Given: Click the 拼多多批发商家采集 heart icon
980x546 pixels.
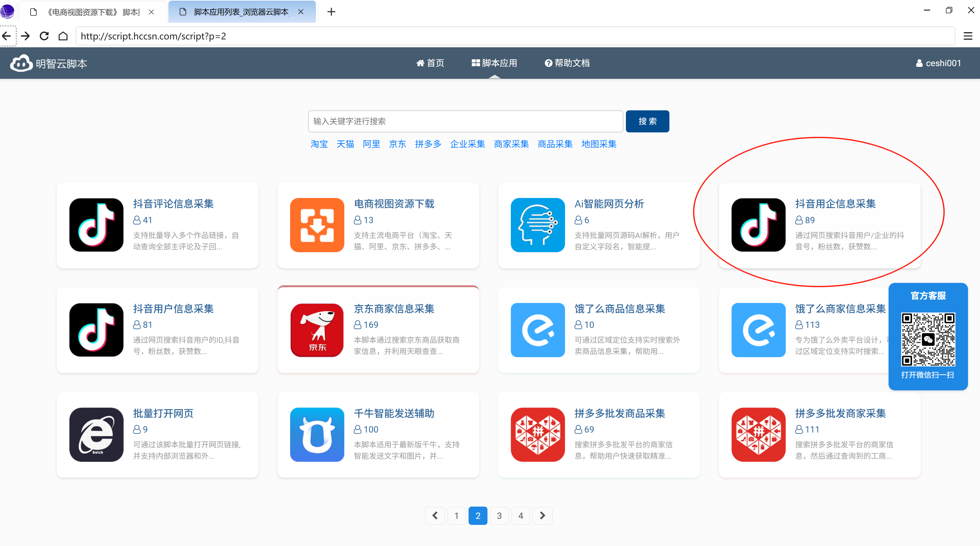Looking at the screenshot, I should (758, 435).
